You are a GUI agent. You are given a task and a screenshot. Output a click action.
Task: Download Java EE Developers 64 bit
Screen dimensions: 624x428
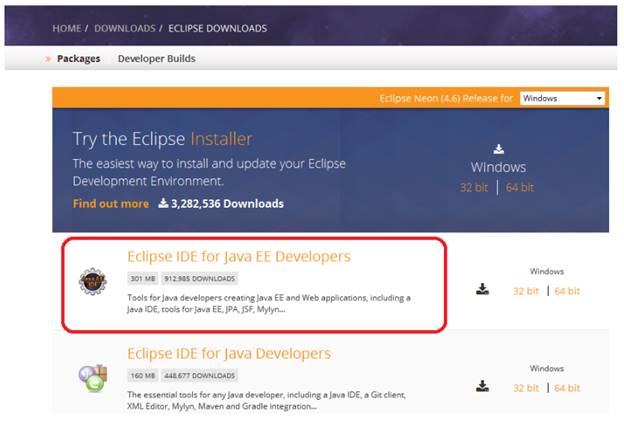tap(567, 291)
